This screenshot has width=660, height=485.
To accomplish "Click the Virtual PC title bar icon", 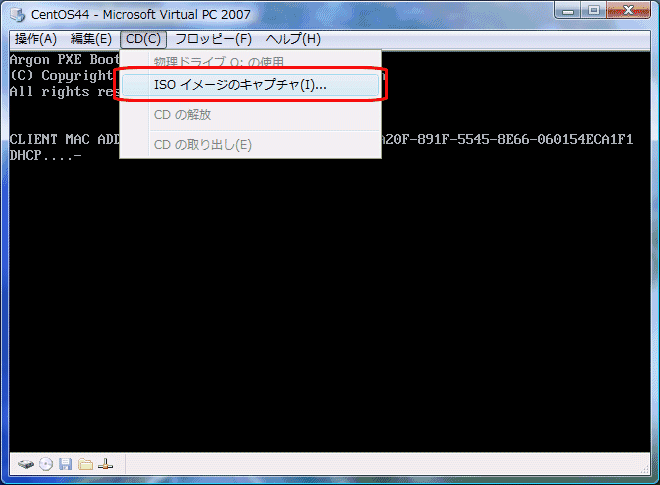I will (x=18, y=15).
